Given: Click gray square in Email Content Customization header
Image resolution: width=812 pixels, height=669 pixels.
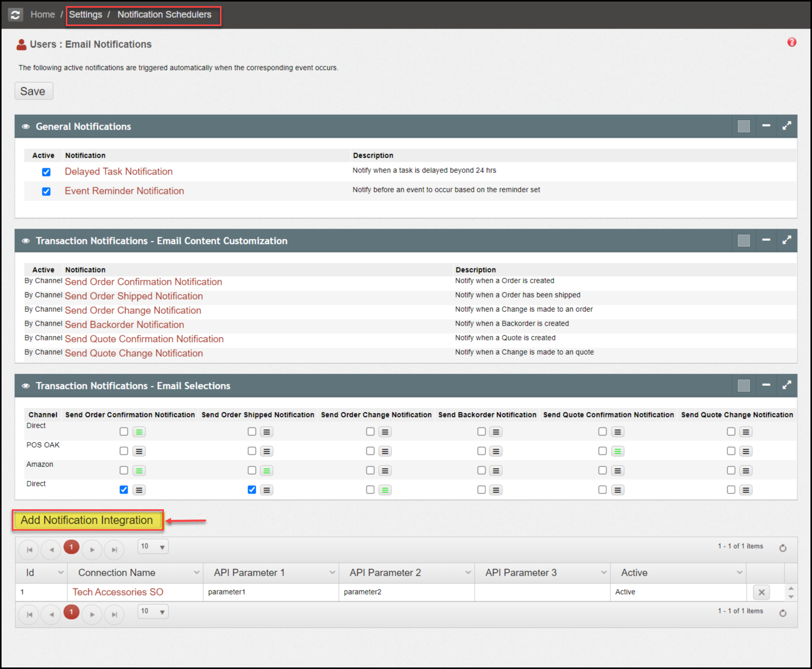Looking at the screenshot, I should [x=744, y=240].
